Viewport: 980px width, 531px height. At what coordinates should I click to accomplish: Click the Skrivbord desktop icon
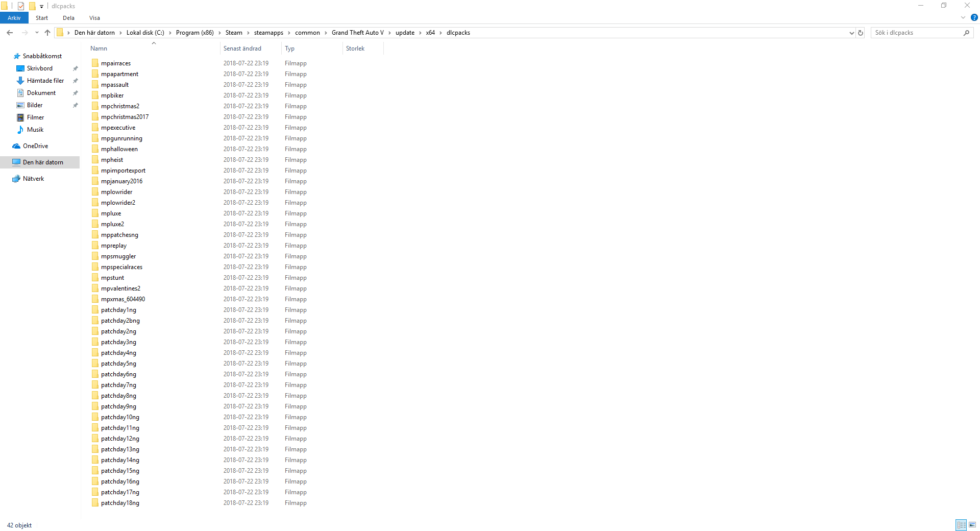point(20,68)
